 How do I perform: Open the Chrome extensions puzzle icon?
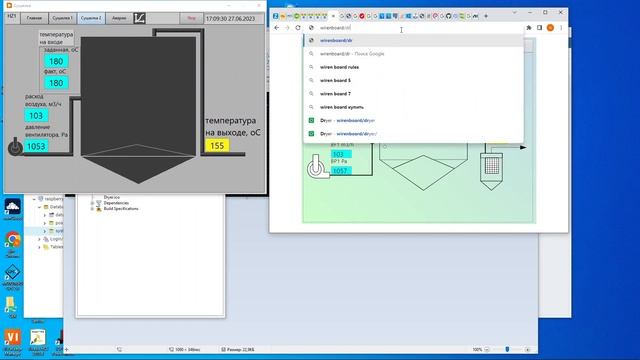coord(529,28)
